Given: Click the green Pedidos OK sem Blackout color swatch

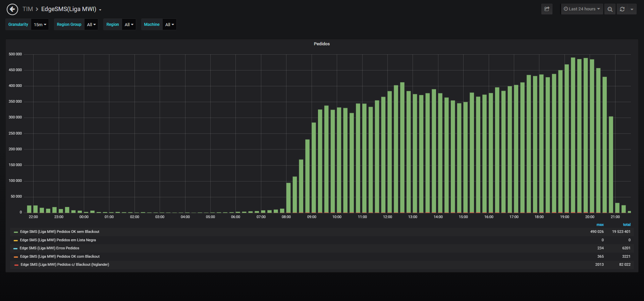Looking at the screenshot, I should 16,232.
